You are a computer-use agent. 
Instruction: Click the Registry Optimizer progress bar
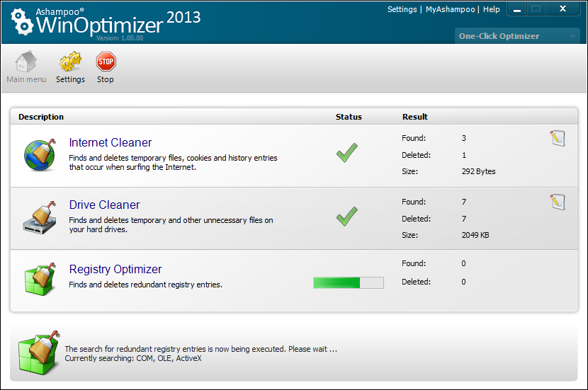pyautogui.click(x=349, y=282)
